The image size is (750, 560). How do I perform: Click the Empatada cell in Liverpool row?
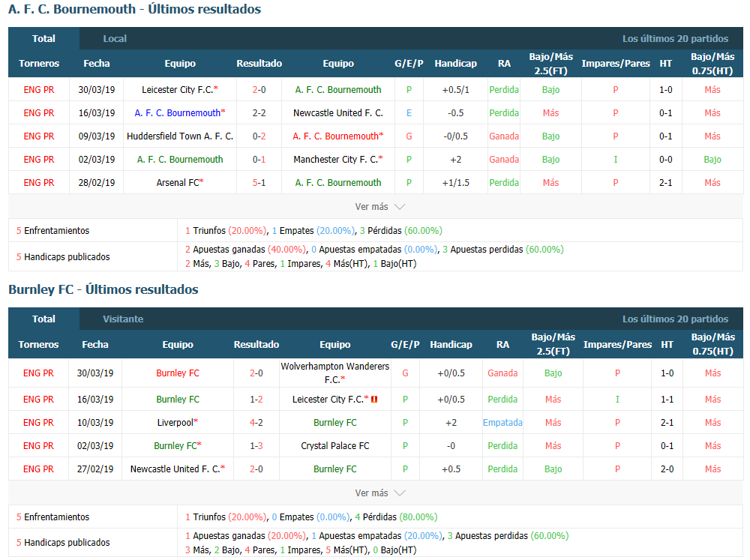click(x=502, y=423)
